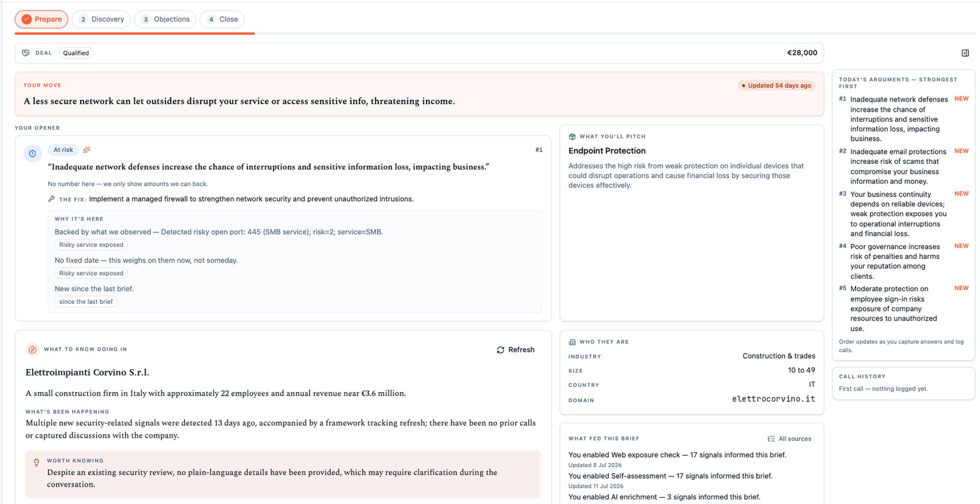Switch to the Discovery step tab
The height and width of the screenshot is (504, 980).
pos(101,19)
